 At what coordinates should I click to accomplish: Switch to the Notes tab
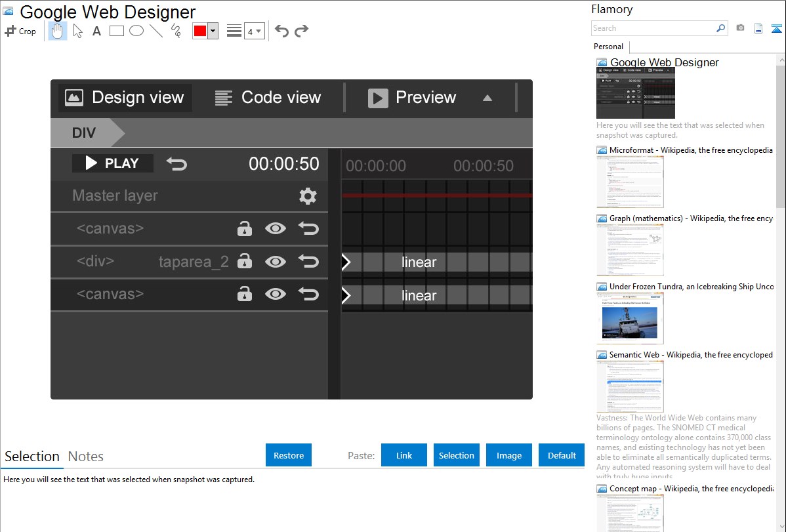[86, 457]
